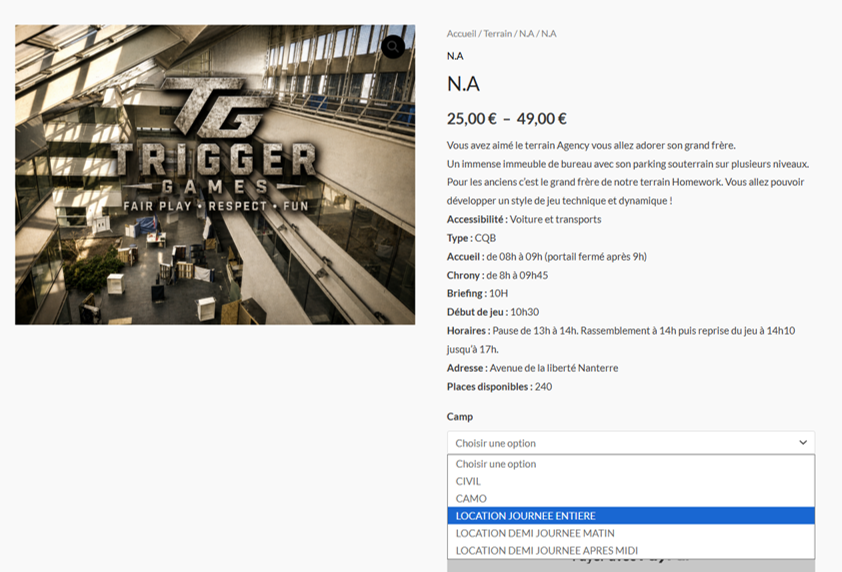This screenshot has height=572, width=842.
Task: Click the Camp dropdown chevron arrow
Action: [x=803, y=443]
